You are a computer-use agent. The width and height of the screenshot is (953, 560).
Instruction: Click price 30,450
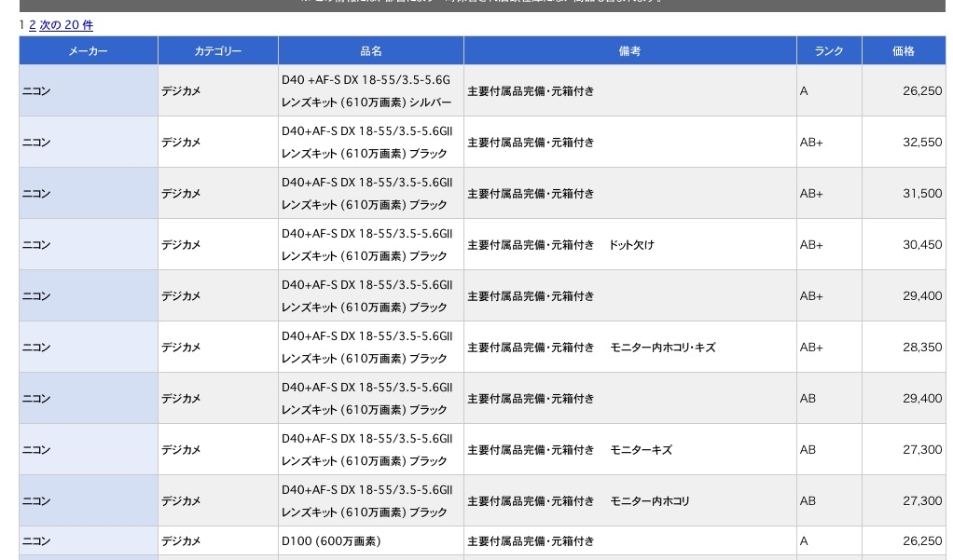(922, 245)
